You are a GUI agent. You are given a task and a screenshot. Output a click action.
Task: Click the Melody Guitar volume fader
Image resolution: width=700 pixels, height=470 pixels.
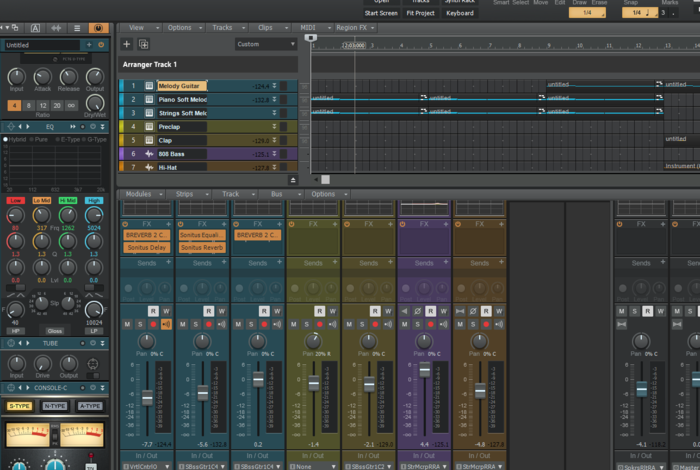point(147,397)
